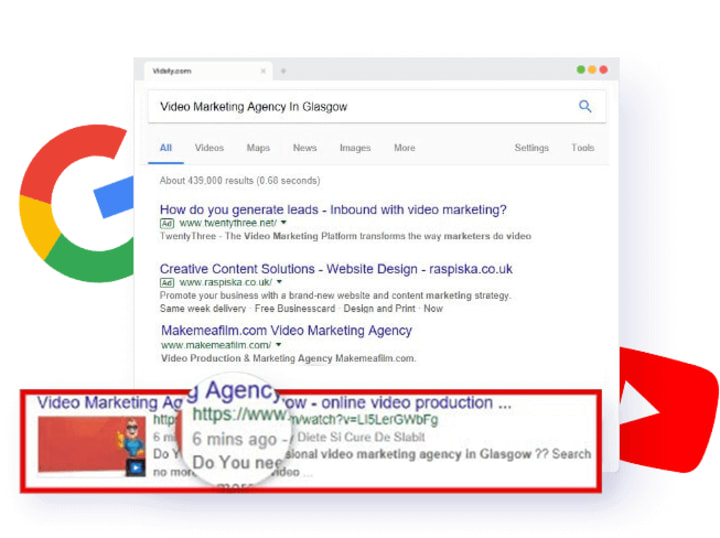Expand dropdown arrow next to www.twentythree.net/
This screenshot has height=538, width=720.
point(284,223)
